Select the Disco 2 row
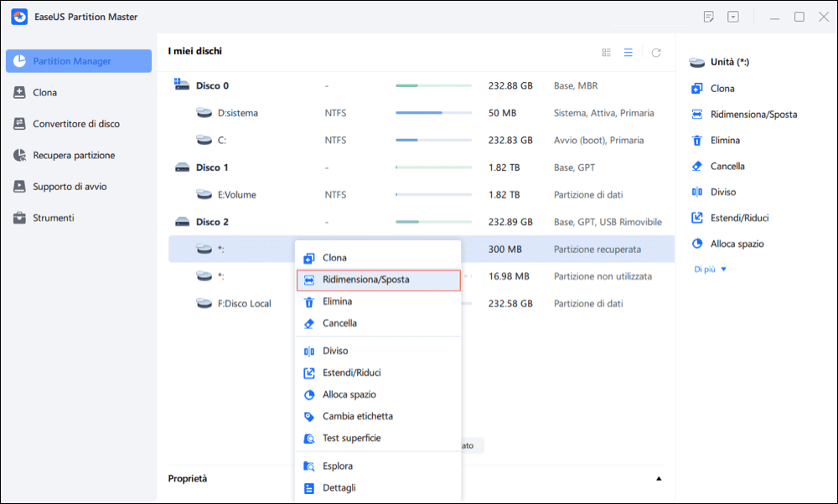 point(422,222)
